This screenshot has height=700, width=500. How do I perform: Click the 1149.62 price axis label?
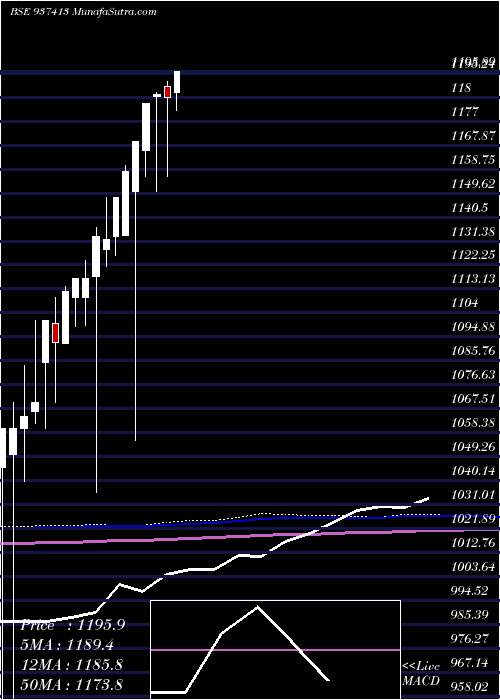pos(473,184)
